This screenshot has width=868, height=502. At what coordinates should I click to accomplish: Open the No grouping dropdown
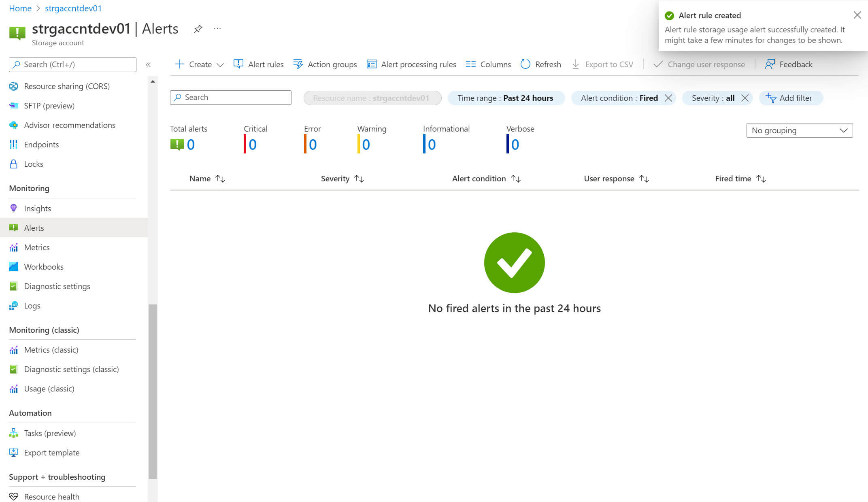pyautogui.click(x=799, y=130)
